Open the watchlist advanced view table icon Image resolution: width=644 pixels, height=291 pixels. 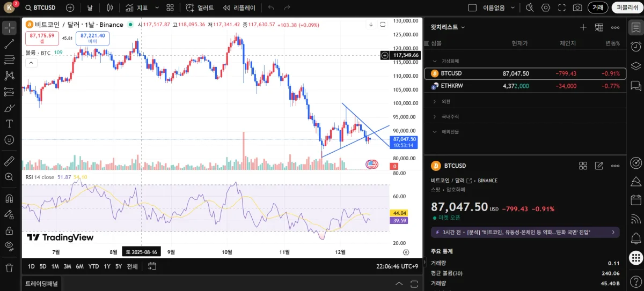[x=599, y=27]
